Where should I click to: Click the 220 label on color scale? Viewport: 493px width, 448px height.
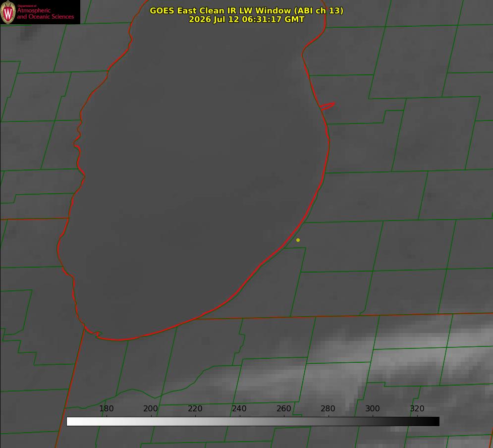click(195, 409)
